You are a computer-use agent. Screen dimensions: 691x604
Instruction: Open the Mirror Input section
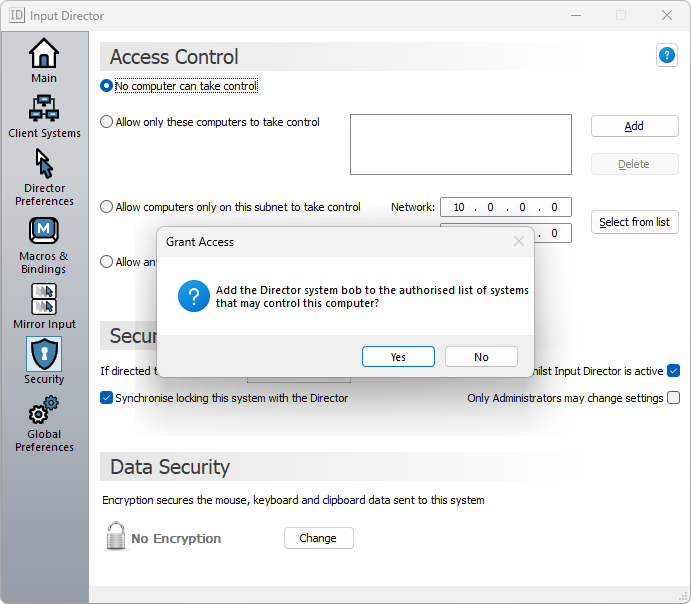44,306
